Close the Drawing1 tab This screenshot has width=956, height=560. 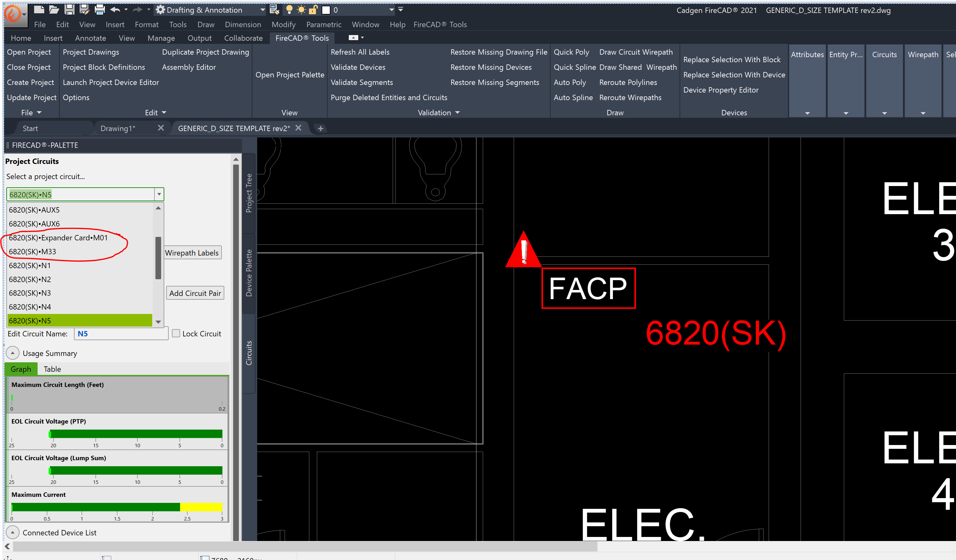(x=161, y=128)
